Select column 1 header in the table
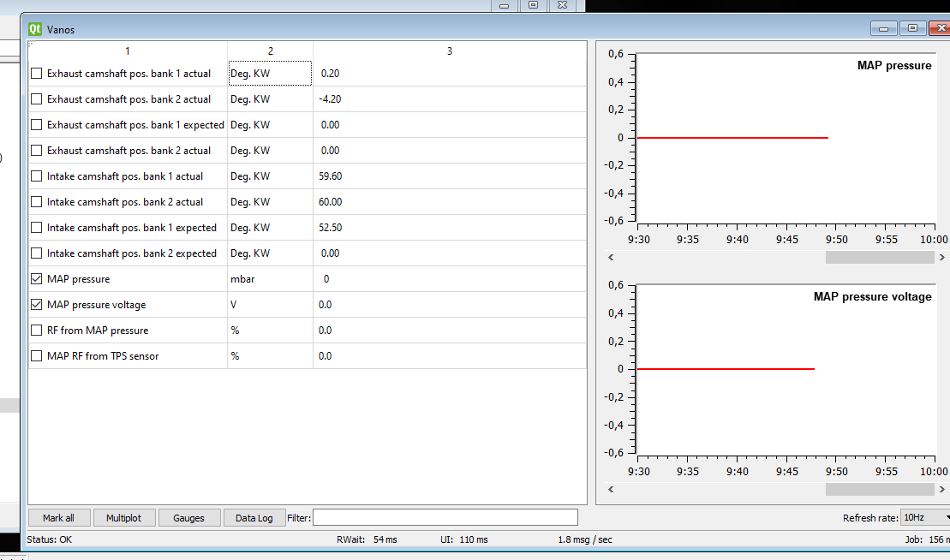The width and height of the screenshot is (950, 560). [128, 51]
